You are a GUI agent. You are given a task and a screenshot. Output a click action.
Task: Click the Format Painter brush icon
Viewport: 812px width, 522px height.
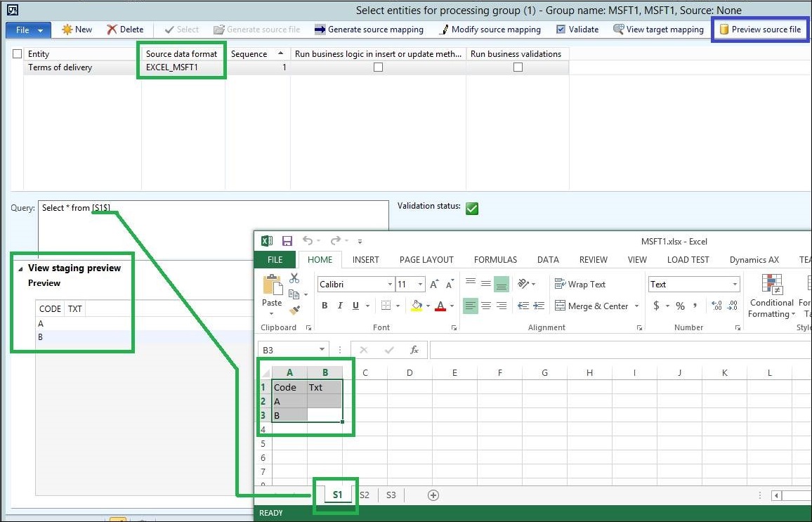(294, 309)
